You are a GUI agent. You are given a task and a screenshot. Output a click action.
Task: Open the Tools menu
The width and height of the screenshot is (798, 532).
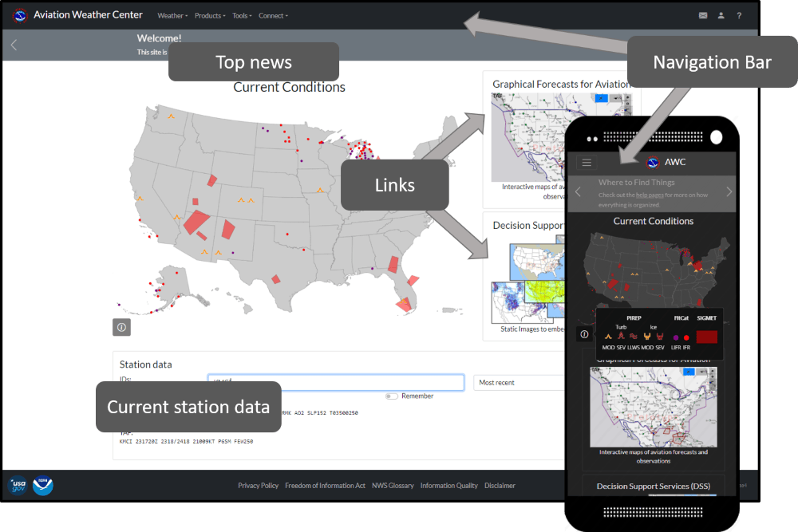pyautogui.click(x=242, y=16)
